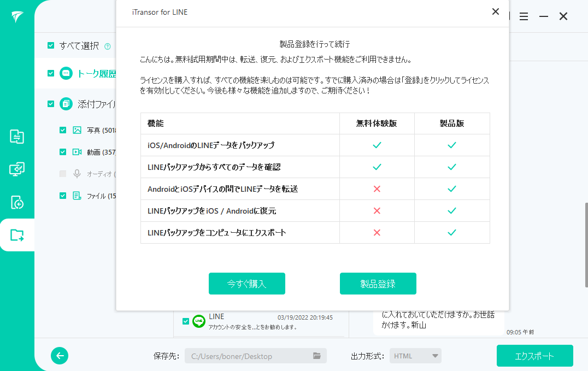Screen dimensions: 588x371
Task: Click the オーディオ microphone icon
Action: pos(77,174)
